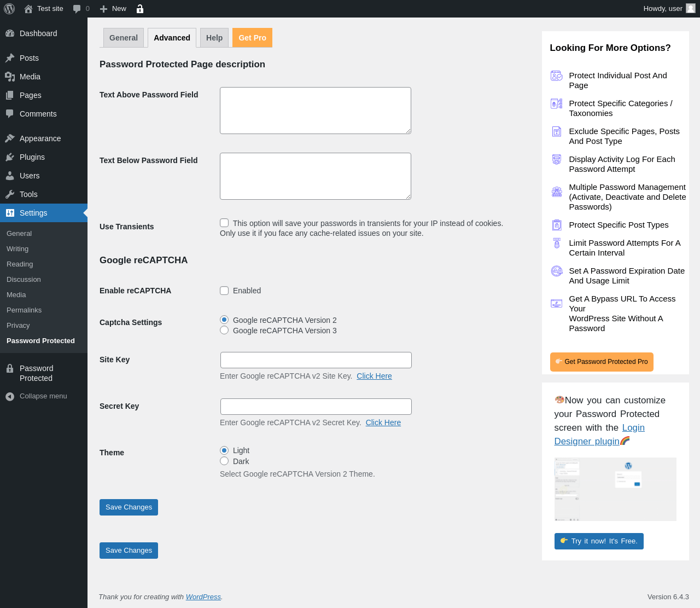Click the plus New content icon
The width and height of the screenshot is (700, 608).
103,9
